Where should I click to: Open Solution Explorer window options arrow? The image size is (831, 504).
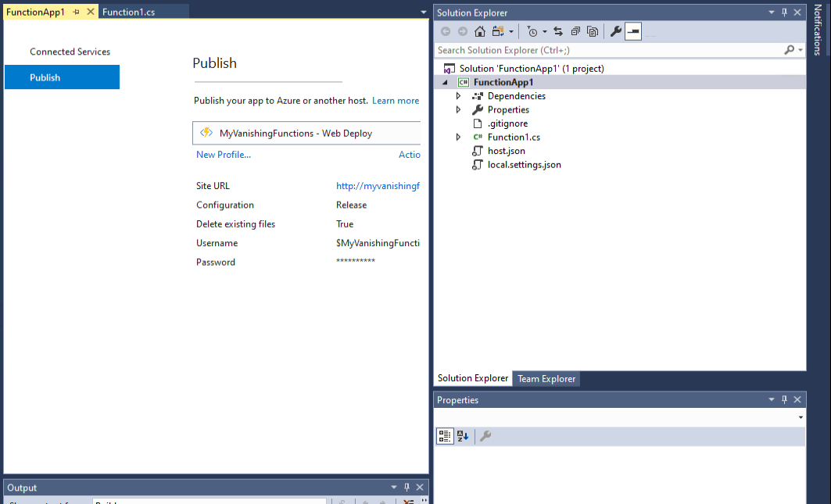point(771,13)
